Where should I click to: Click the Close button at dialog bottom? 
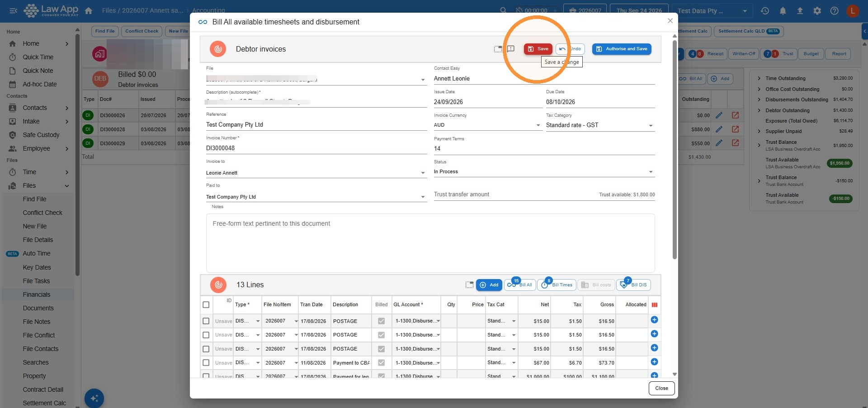661,388
